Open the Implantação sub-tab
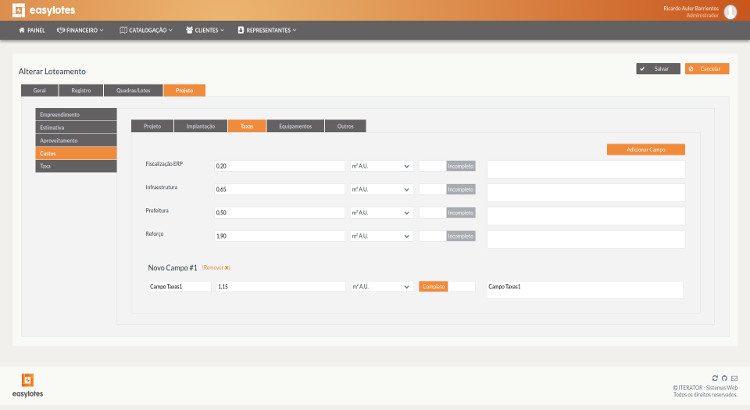Image resolution: width=750 pixels, height=410 pixels. [200, 126]
